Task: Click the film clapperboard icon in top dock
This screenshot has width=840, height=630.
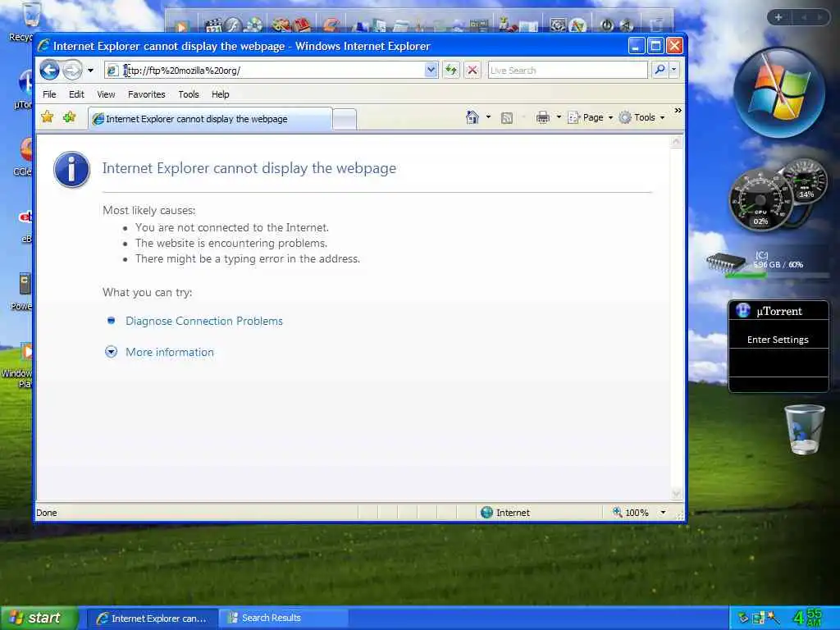Action: coord(213,25)
